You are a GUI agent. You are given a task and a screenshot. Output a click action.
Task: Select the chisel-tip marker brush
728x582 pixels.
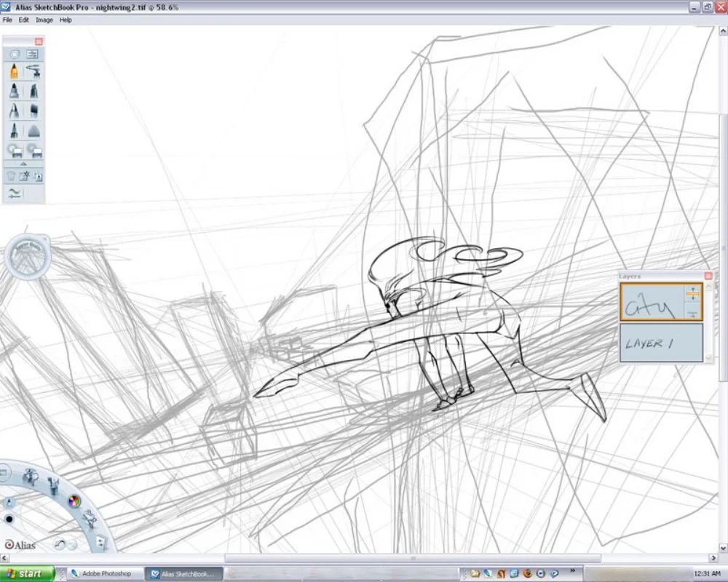33,91
